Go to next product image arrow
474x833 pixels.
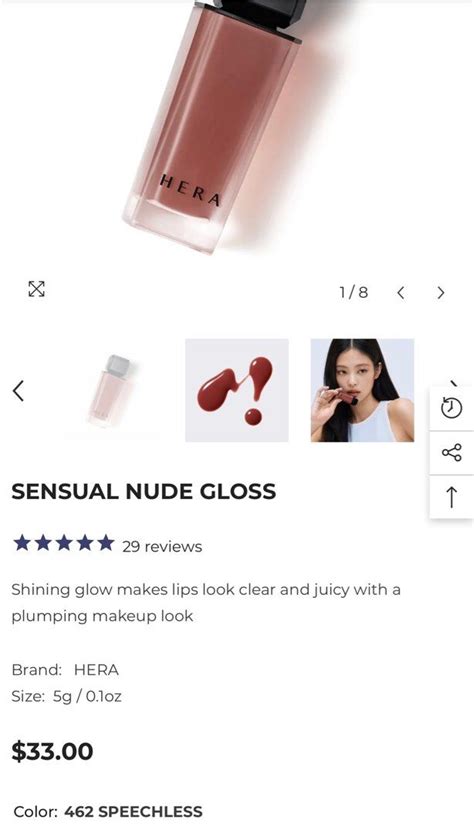[441, 293]
